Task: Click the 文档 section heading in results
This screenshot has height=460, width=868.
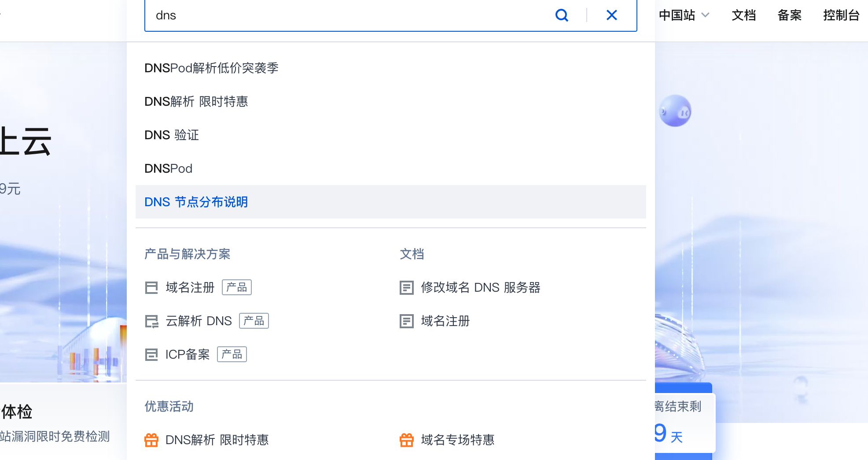Action: (x=412, y=254)
